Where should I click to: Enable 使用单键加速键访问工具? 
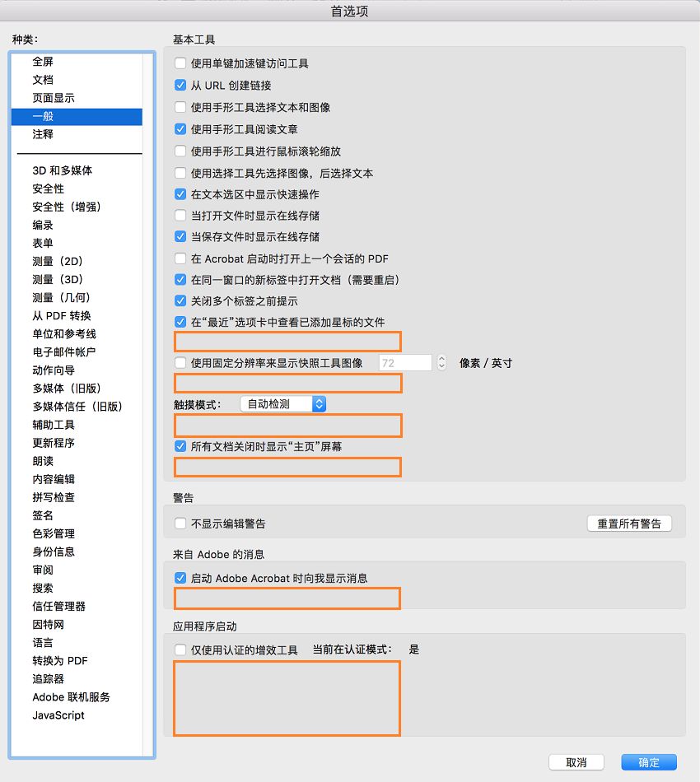[x=180, y=62]
